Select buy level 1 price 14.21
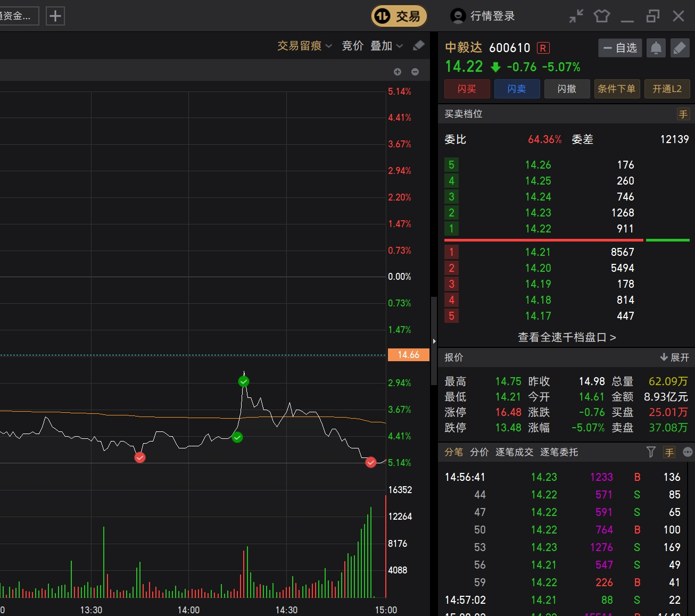Image resolution: width=695 pixels, height=616 pixels. (x=538, y=252)
